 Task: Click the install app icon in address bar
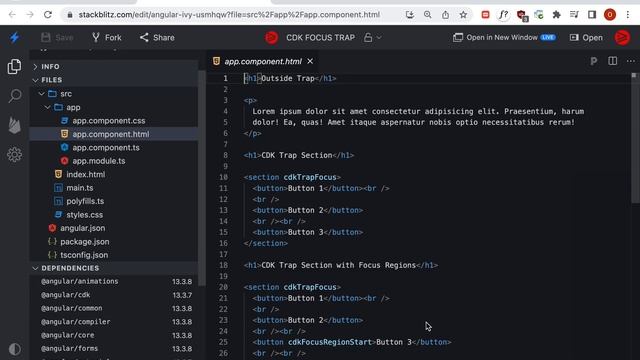pos(410,15)
